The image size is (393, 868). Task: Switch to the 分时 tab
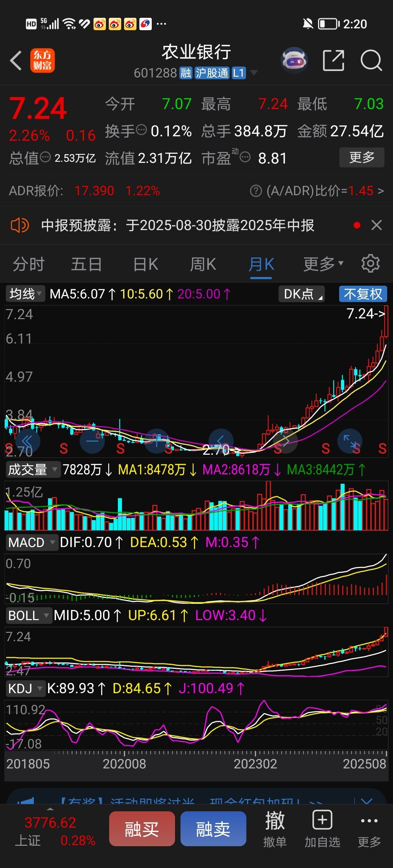pyautogui.click(x=28, y=264)
